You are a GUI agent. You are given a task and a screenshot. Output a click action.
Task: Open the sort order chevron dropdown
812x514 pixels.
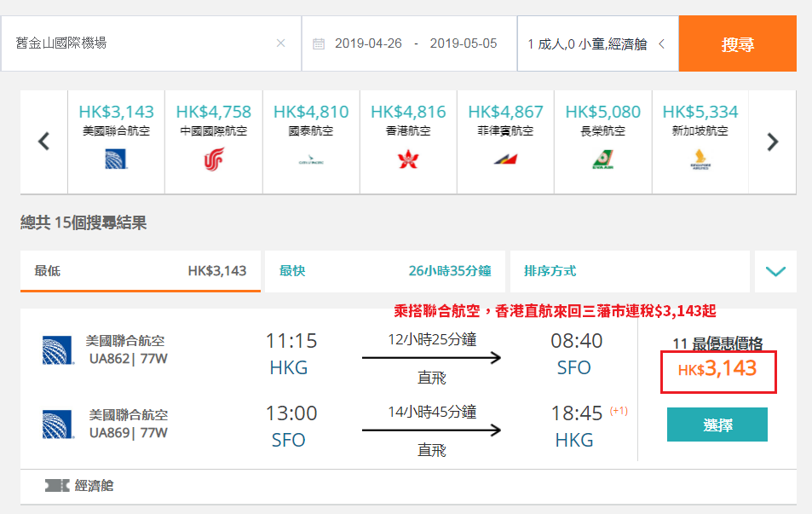(x=775, y=272)
